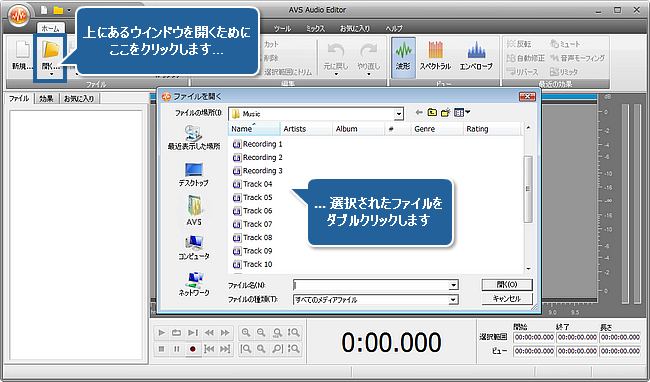Click the file list scroll down arrow
Image resolution: width=650 pixels, height=382 pixels.
528,269
